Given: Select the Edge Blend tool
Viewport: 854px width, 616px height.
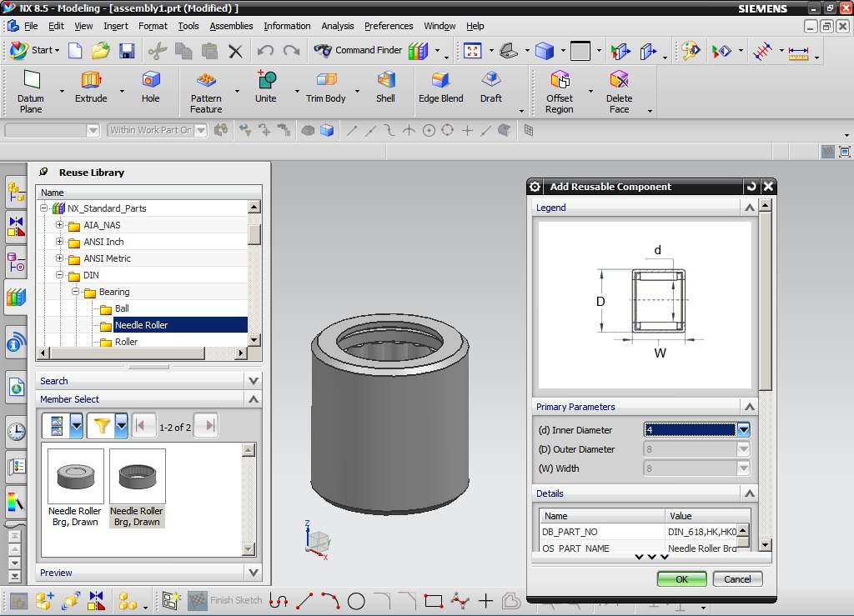Looking at the screenshot, I should pos(440,87).
